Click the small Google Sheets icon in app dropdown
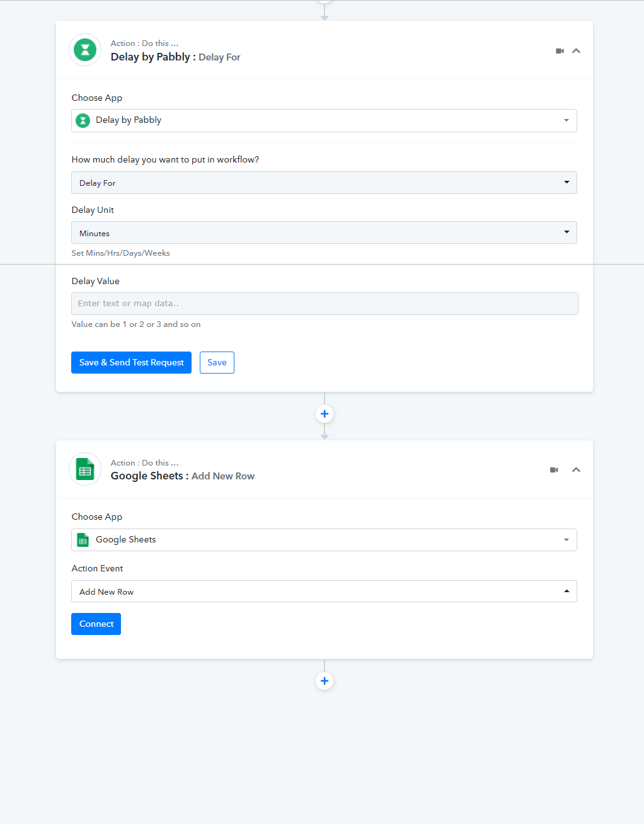644x824 pixels. point(83,540)
